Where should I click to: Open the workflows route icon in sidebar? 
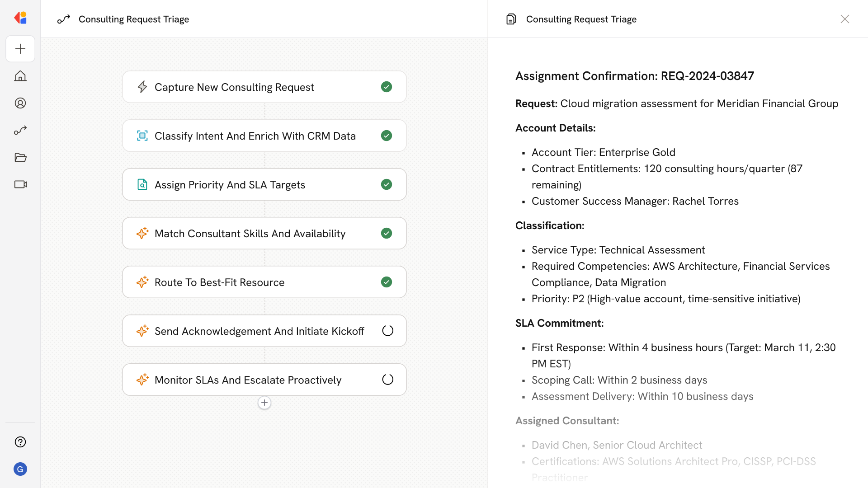tap(20, 130)
